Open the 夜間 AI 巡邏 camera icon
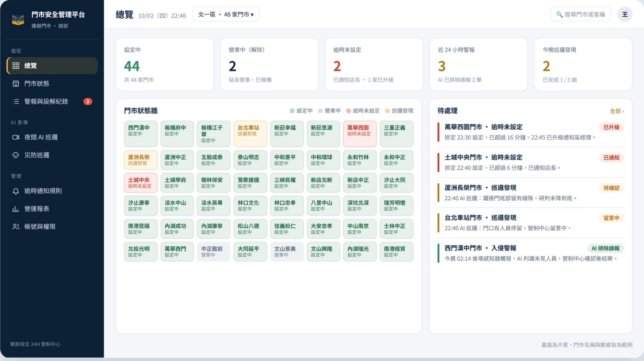 (x=16, y=138)
